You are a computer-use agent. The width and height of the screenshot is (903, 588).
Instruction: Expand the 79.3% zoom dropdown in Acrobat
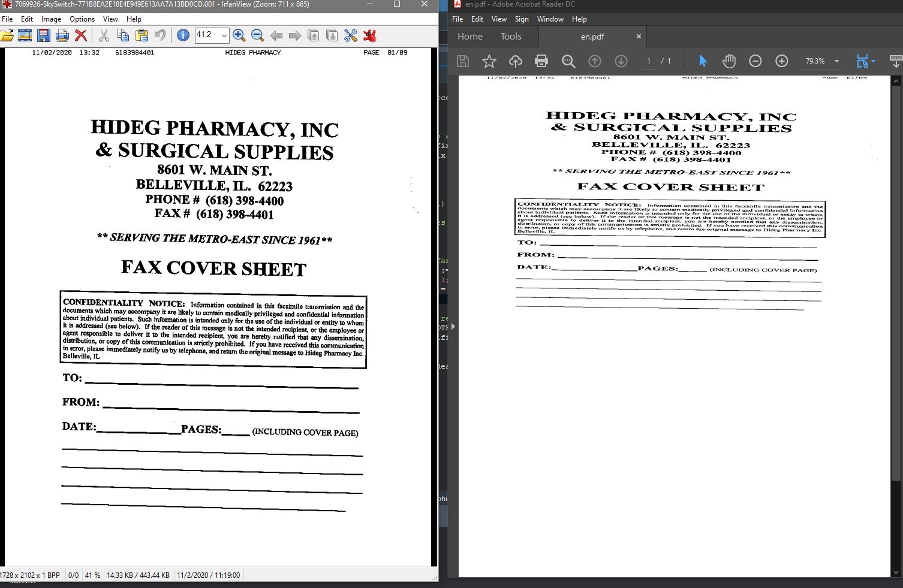[836, 61]
